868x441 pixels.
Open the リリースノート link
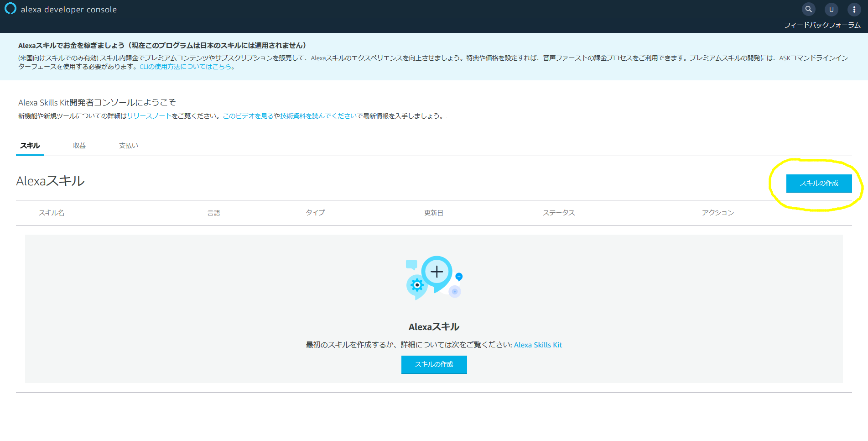[149, 116]
